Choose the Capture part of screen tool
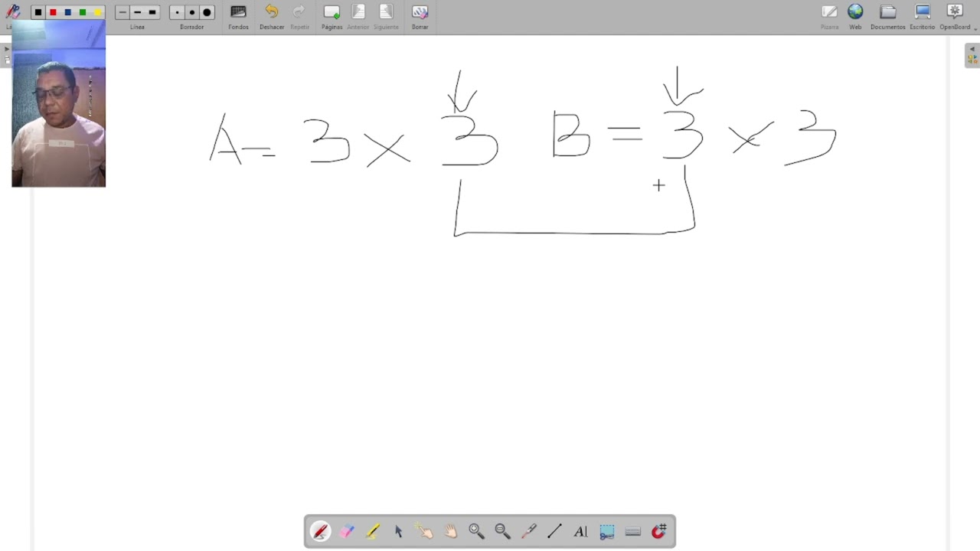This screenshot has height=551, width=980. pyautogui.click(x=607, y=531)
